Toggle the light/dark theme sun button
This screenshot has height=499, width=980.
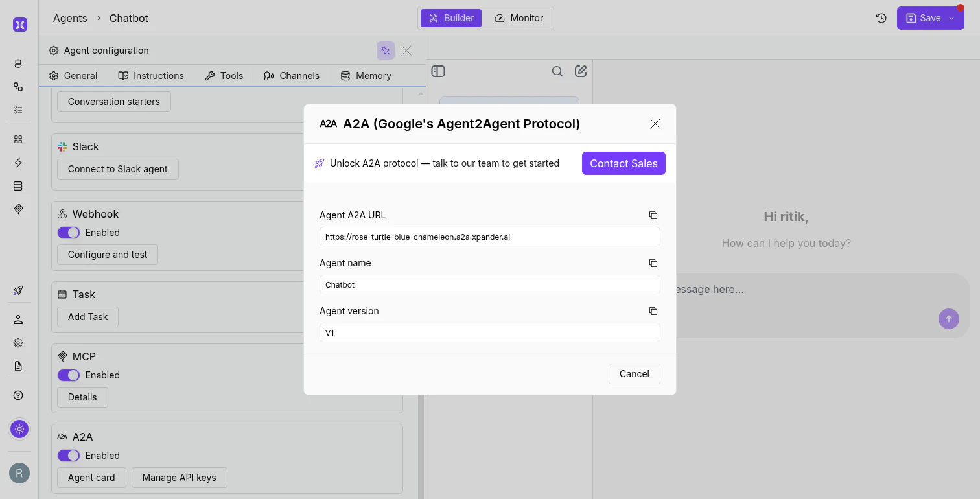tap(19, 428)
